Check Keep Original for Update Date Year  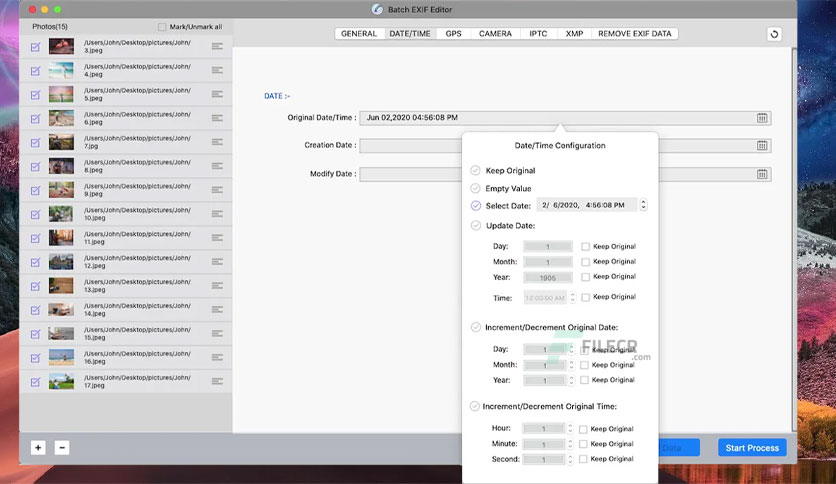pyautogui.click(x=585, y=277)
